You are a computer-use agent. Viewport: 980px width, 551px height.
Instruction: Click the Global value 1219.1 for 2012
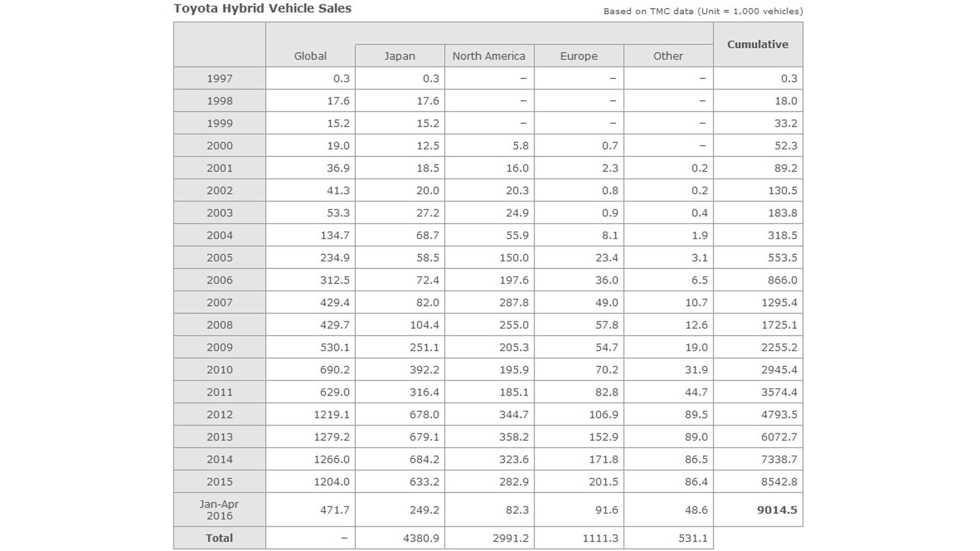tap(332, 414)
